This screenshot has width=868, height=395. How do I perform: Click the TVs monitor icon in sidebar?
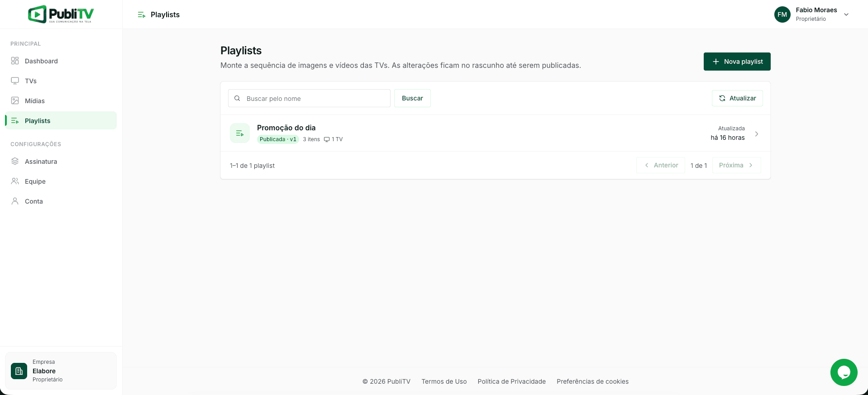click(15, 81)
